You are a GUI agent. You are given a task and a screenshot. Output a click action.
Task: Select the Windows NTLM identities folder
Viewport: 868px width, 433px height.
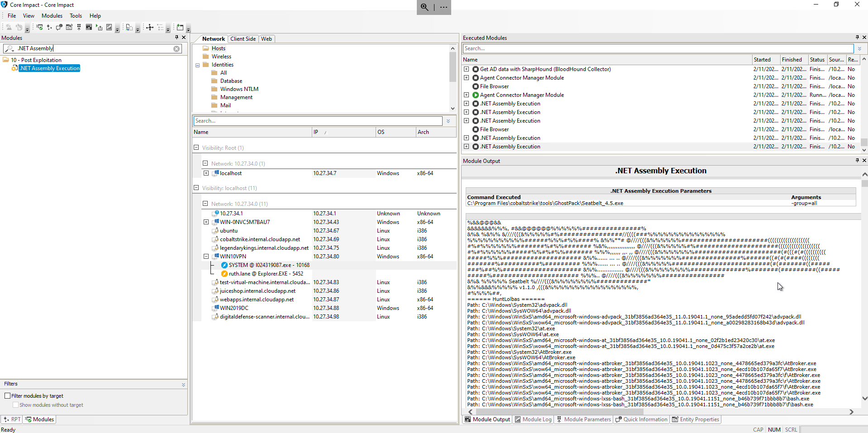click(x=239, y=89)
